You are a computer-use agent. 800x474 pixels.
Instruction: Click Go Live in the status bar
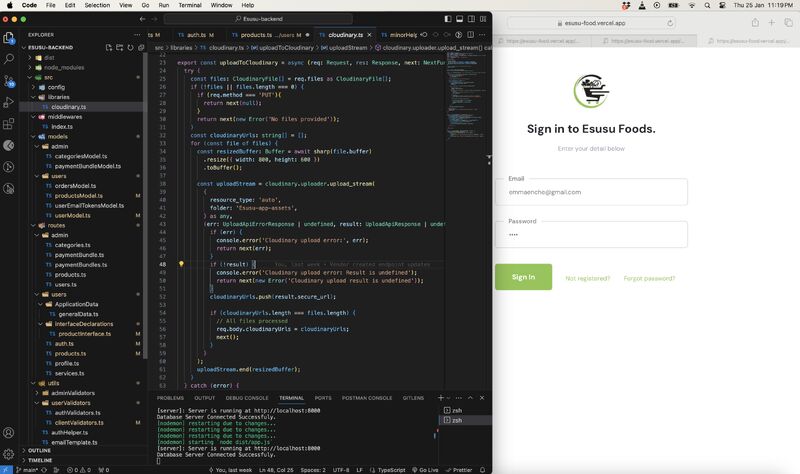point(425,470)
